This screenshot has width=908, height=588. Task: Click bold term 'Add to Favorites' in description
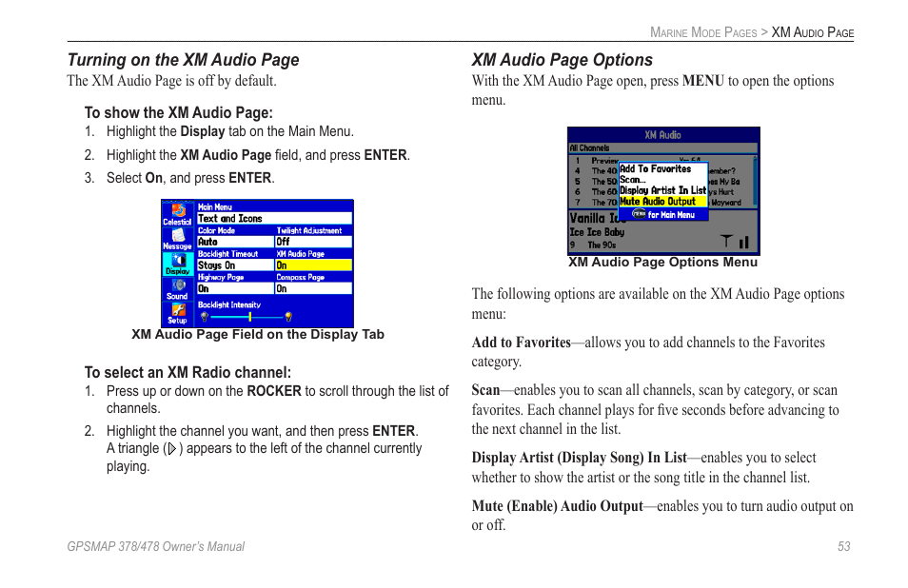click(x=522, y=343)
